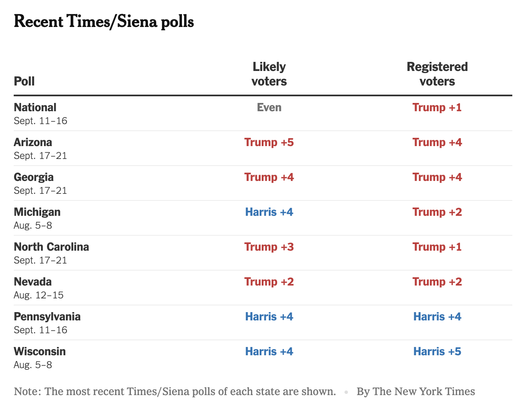This screenshot has height=420, width=531.
Task: Click Wisconsin's registered voters "Harris +5" value
Action: pos(437,352)
